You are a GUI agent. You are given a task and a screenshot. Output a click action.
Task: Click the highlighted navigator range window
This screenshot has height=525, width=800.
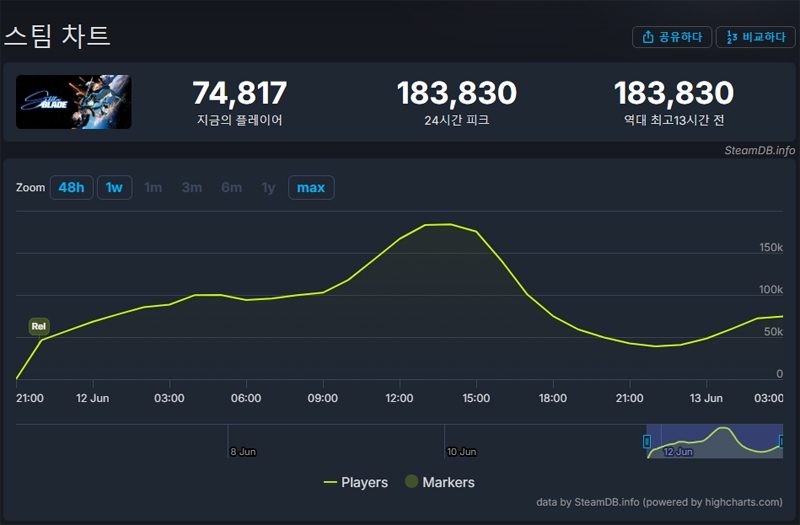pyautogui.click(x=714, y=441)
